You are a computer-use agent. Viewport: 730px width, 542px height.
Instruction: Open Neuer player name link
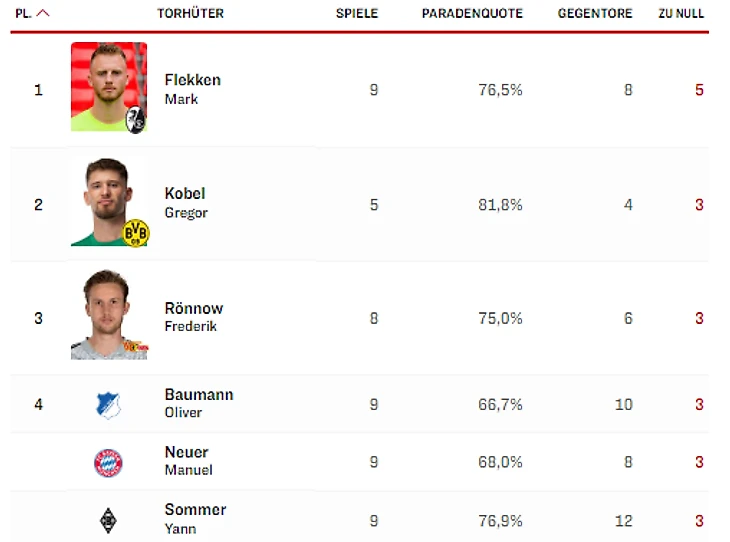186,452
